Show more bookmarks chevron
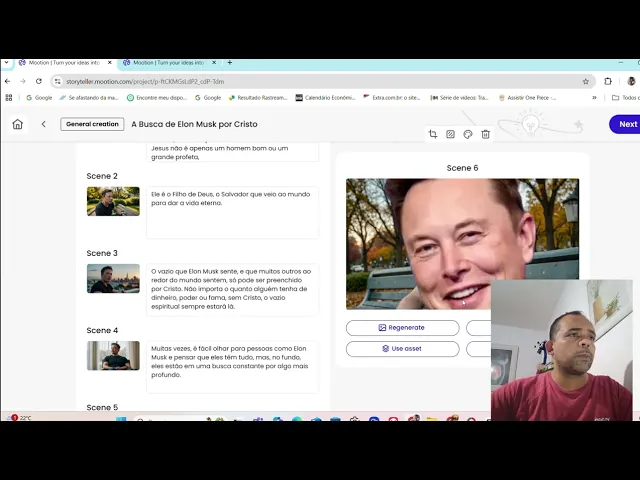 594,98
